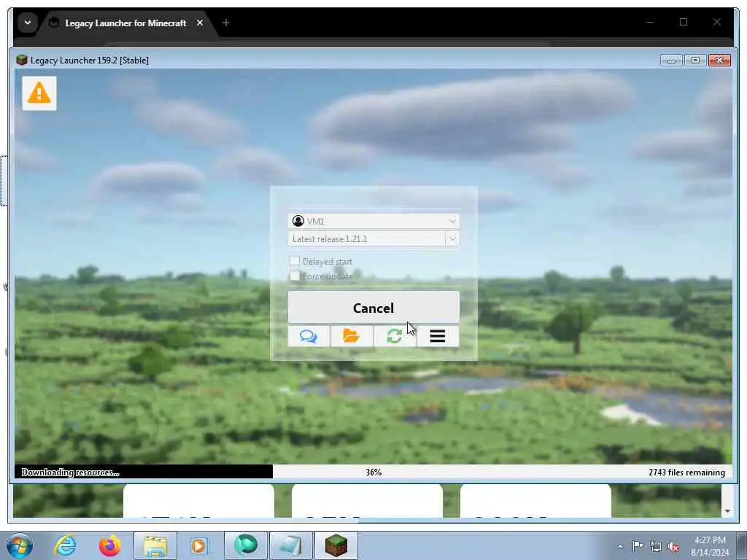Screen dimensions: 747x560
Task: Click the '2743 files remaining' status text
Action: coord(686,472)
